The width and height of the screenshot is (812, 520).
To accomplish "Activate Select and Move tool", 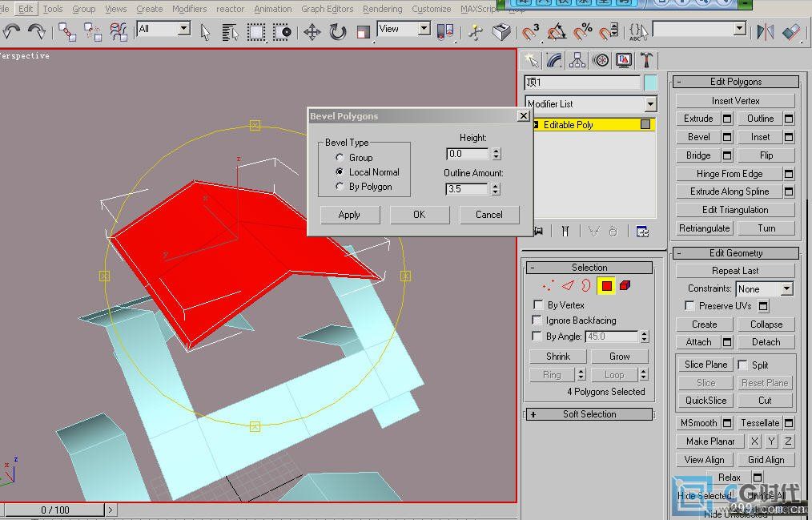I will click(x=312, y=32).
